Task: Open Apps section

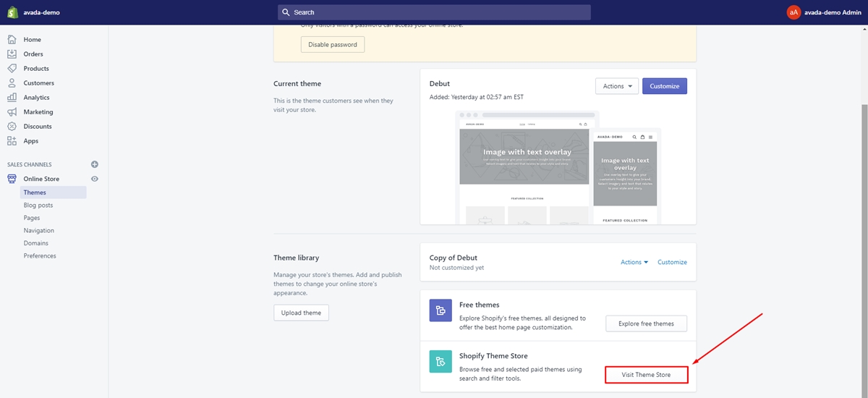Action: [x=31, y=140]
